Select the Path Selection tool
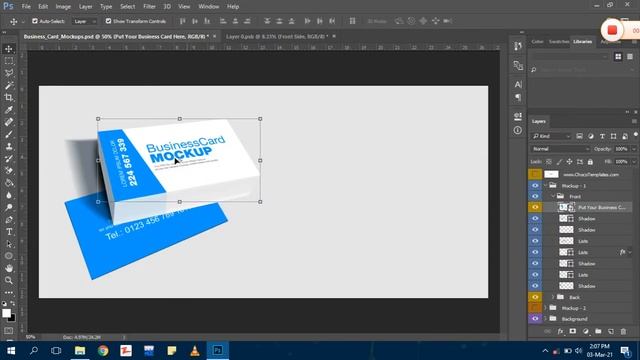Image resolution: width=640 pixels, height=360 pixels. [9, 244]
